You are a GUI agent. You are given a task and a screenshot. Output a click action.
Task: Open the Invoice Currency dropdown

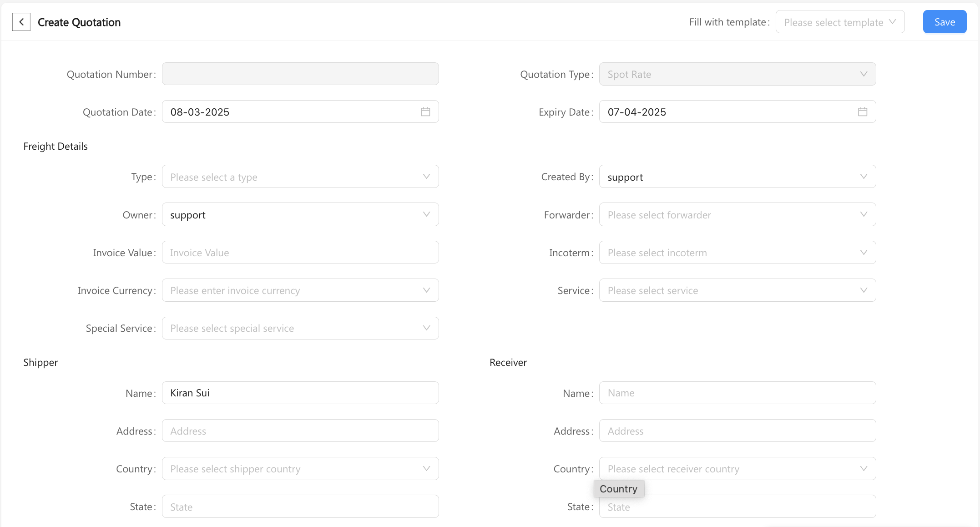point(300,290)
